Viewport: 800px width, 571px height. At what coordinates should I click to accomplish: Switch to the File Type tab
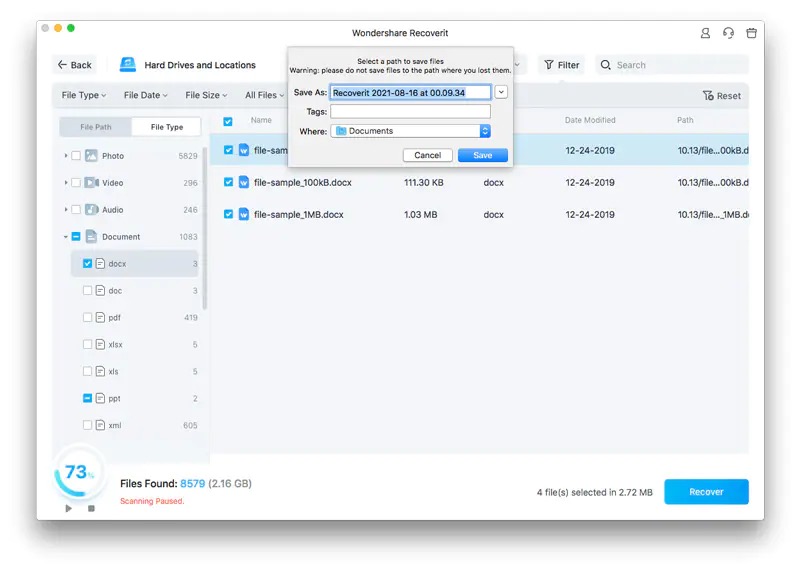coord(167,127)
